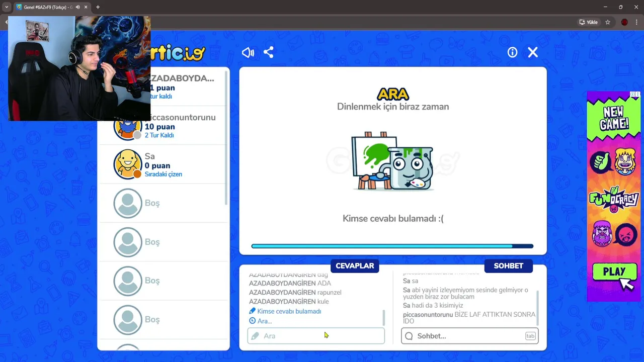This screenshot has width=644, height=362.
Task: Click the tab key hint in chat box
Action: pos(530,336)
